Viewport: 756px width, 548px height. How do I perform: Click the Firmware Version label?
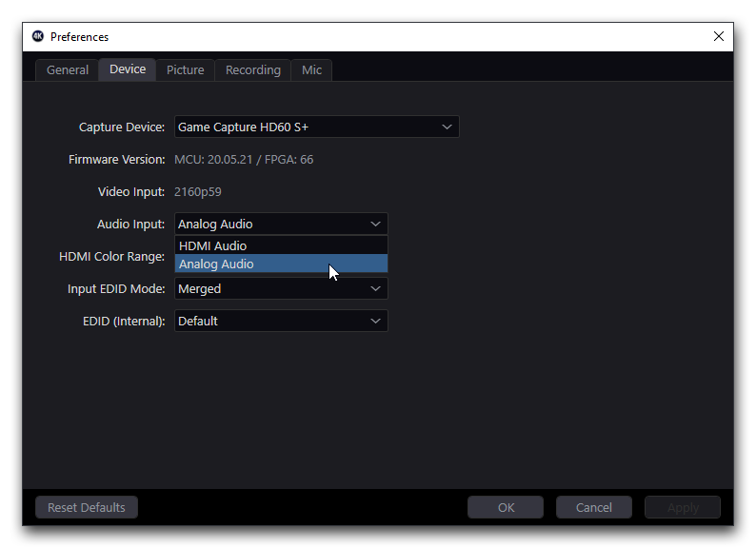point(117,160)
